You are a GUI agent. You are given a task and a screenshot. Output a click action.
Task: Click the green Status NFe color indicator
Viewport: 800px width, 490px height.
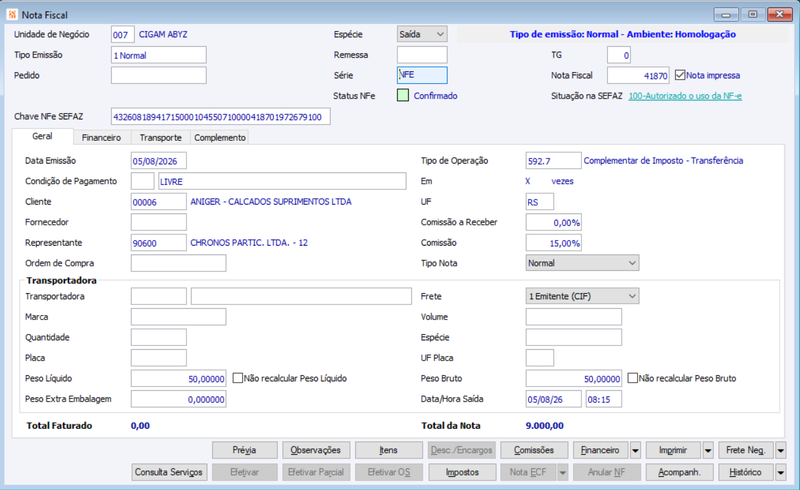click(x=403, y=95)
